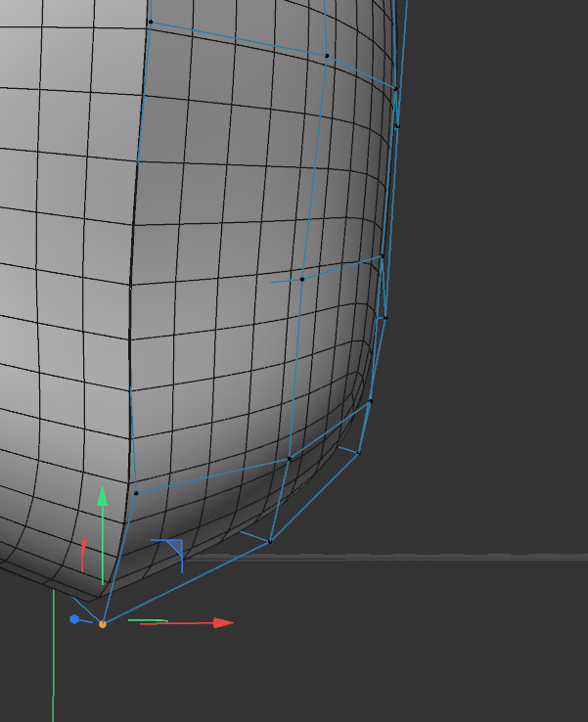Click the green world axis line below mesh
Screen dimensions: 588x722
54,655
